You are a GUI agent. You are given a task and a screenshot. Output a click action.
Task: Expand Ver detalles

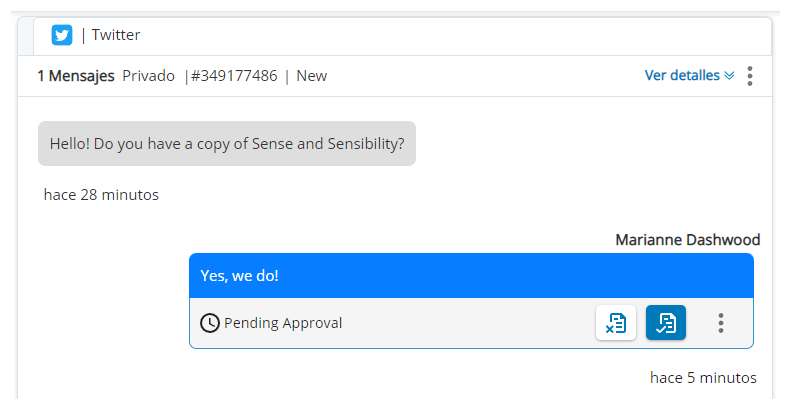[689, 75]
